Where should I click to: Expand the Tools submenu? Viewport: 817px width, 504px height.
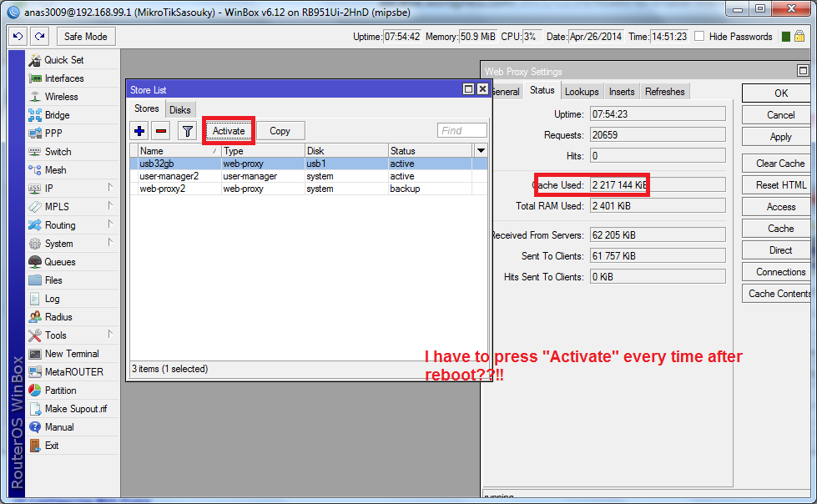pyautogui.click(x=110, y=334)
